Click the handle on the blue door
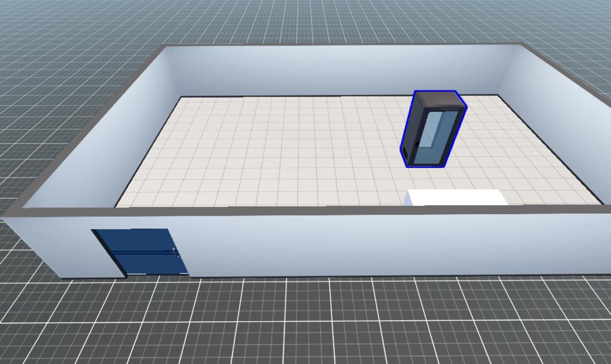Image resolution: width=611 pixels, height=364 pixels. point(175,252)
